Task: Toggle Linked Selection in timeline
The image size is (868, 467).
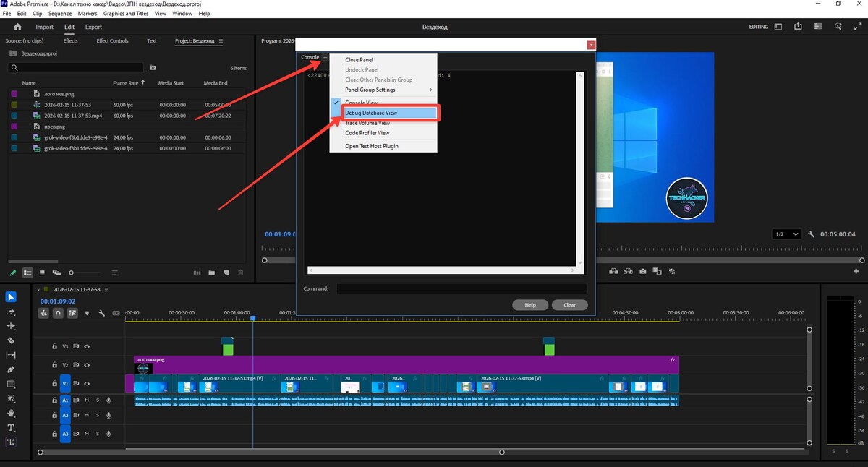Action: [73, 313]
